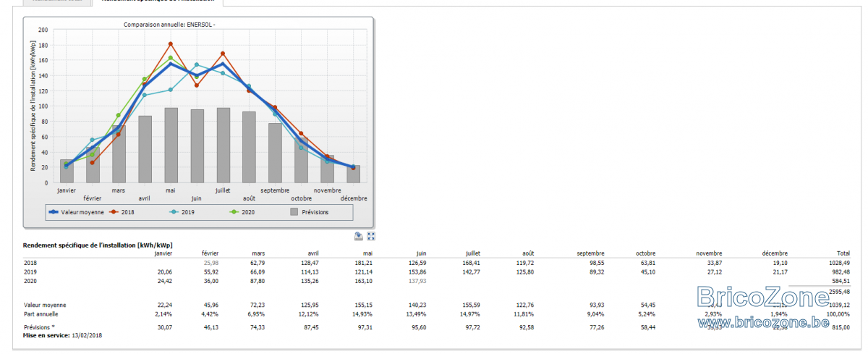Click the average value 155,59
868x354 pixels.
(x=471, y=305)
